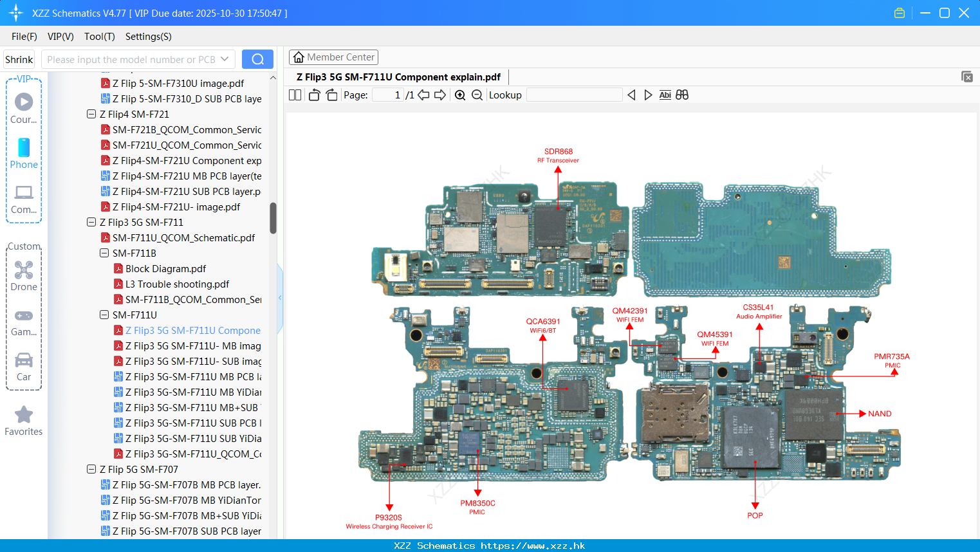Open Z Flip4-SM-F721U MB PCB layer file
Screen dimensions: 980x552
181,176
